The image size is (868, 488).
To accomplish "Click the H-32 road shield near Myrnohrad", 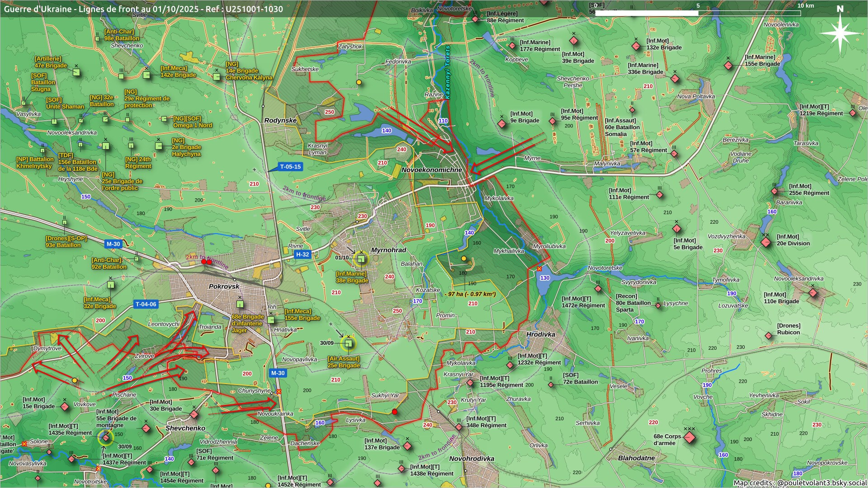I will pyautogui.click(x=302, y=254).
